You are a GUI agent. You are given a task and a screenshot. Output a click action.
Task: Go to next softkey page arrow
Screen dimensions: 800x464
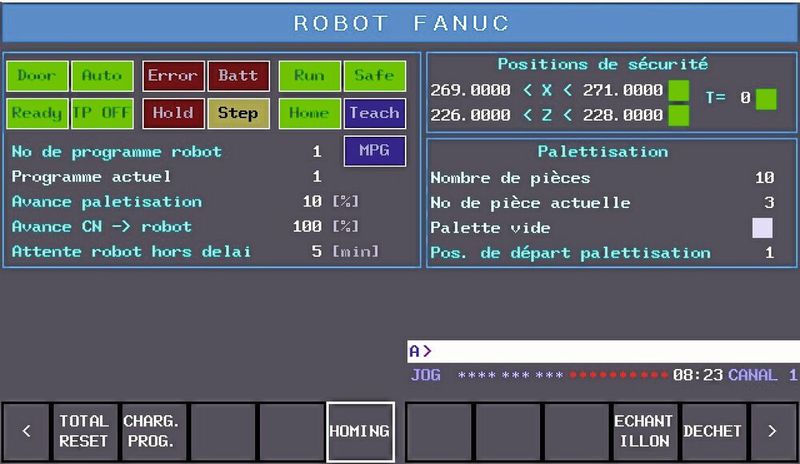click(772, 431)
